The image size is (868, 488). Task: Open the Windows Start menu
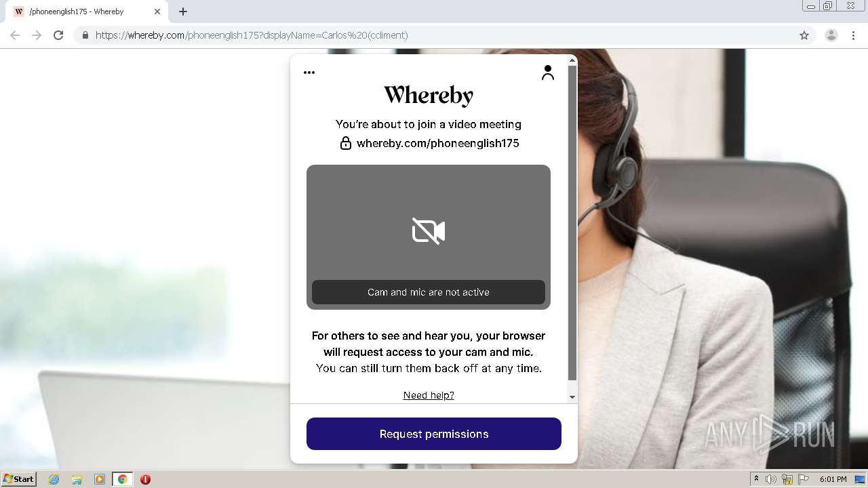(x=19, y=479)
